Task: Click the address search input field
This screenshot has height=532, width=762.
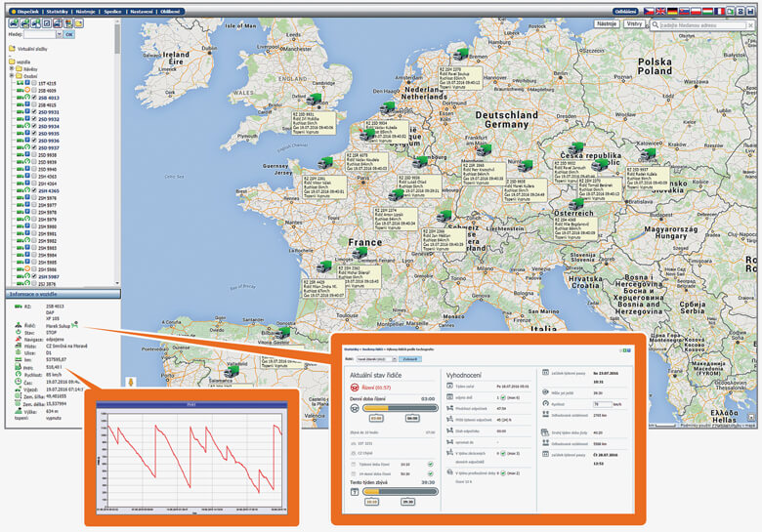Action: coord(703,24)
